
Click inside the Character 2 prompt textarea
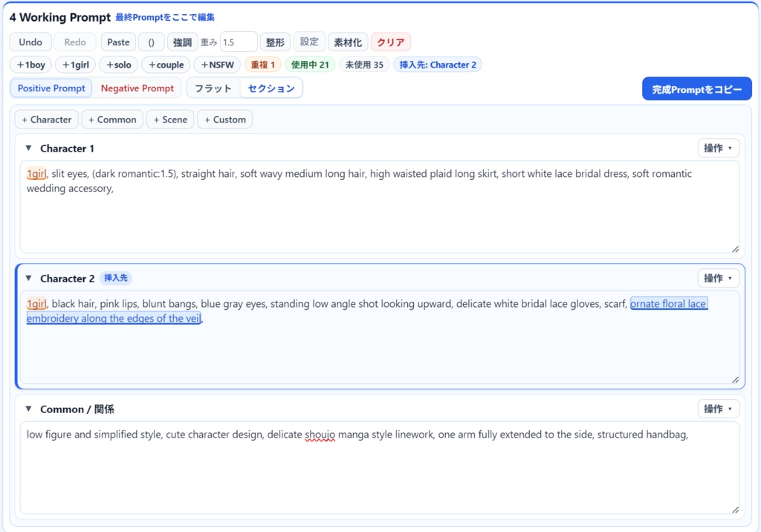tap(380, 337)
